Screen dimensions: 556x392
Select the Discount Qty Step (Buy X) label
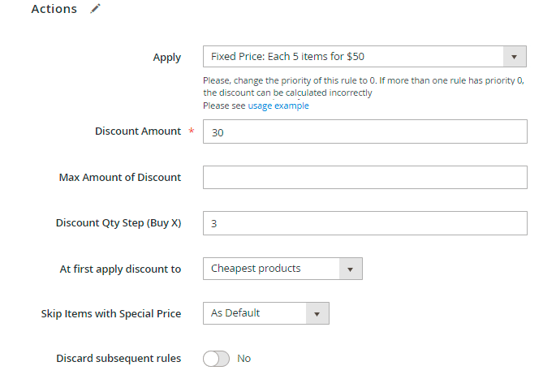119,222
